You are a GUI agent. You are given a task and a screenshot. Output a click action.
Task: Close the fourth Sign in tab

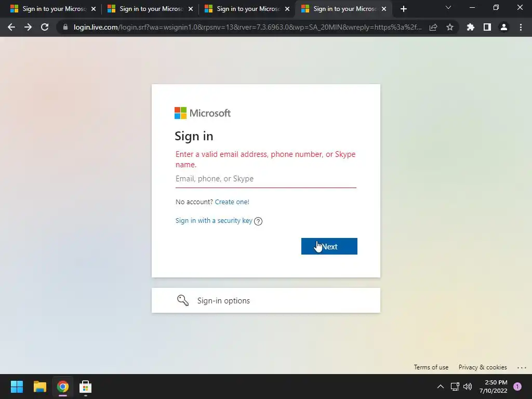tap(384, 9)
